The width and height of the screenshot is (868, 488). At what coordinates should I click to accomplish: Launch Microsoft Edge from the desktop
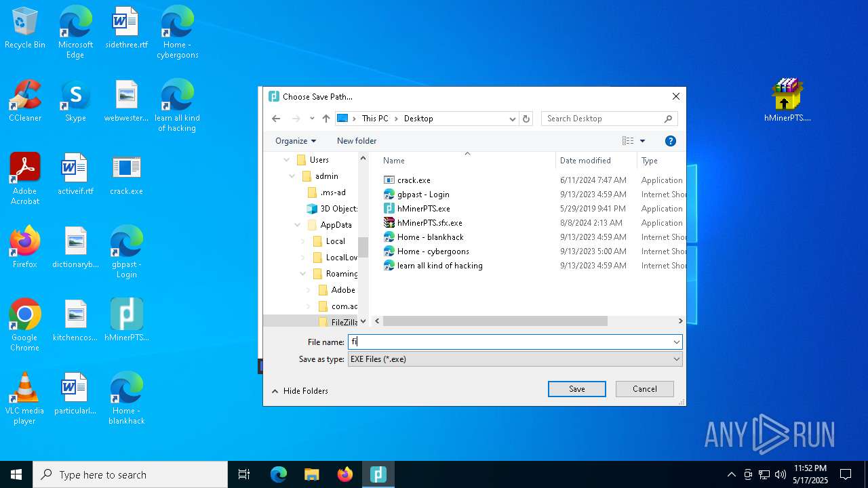click(75, 33)
